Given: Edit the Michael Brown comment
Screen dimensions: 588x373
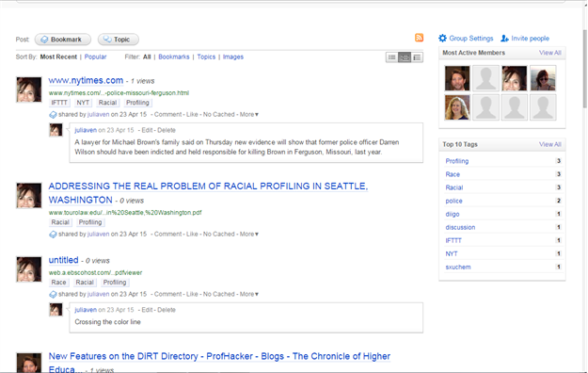Looking at the screenshot, I should [x=147, y=130].
